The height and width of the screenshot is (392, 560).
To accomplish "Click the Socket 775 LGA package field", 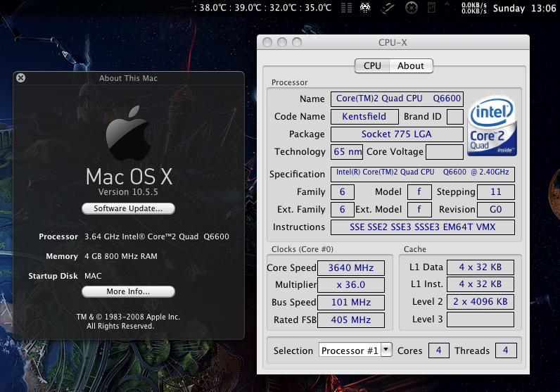I will coord(397,134).
